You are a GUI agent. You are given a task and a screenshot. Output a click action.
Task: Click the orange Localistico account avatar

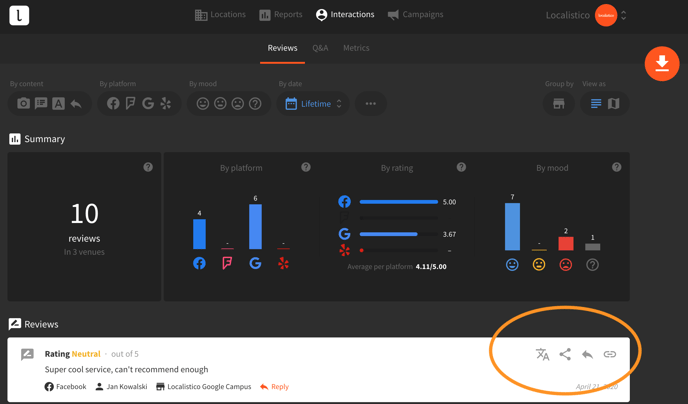[x=606, y=15]
